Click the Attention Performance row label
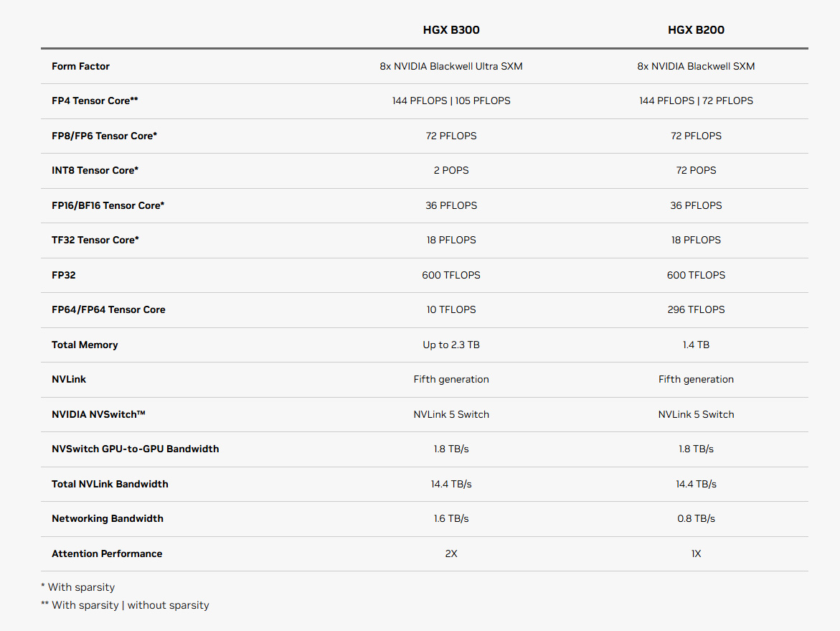 coord(107,553)
